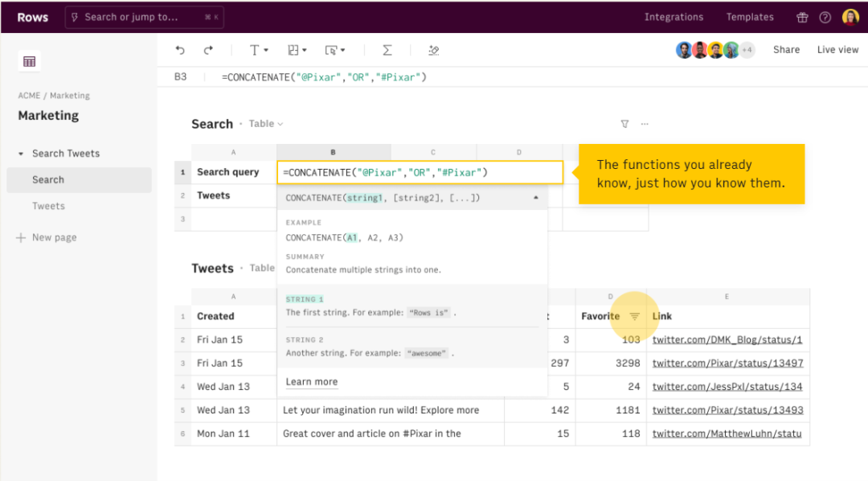Click the ACME / Marketing breadcrumb
868x481 pixels.
54,95
